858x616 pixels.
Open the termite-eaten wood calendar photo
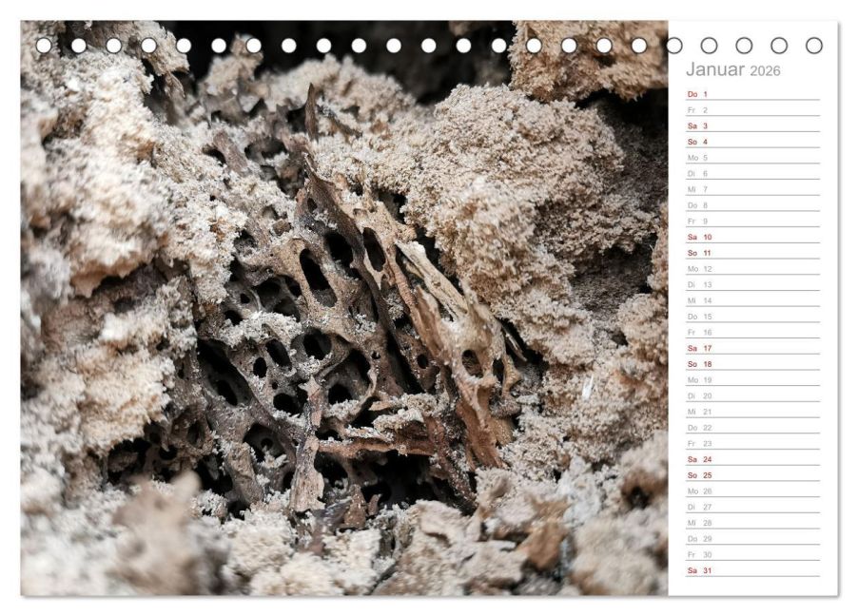[x=344, y=308]
